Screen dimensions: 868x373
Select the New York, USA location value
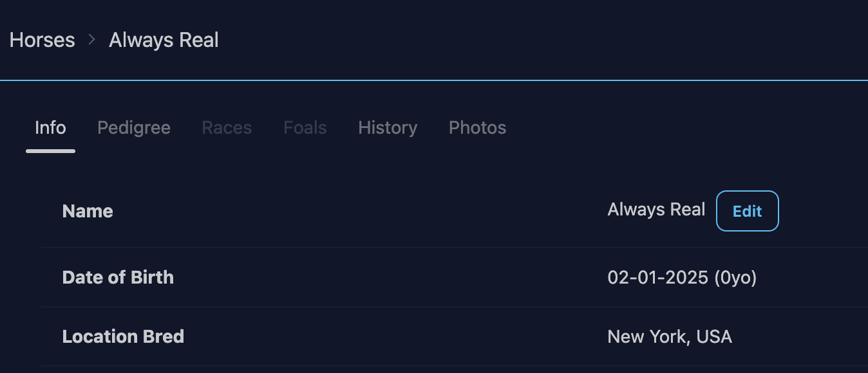coord(670,336)
